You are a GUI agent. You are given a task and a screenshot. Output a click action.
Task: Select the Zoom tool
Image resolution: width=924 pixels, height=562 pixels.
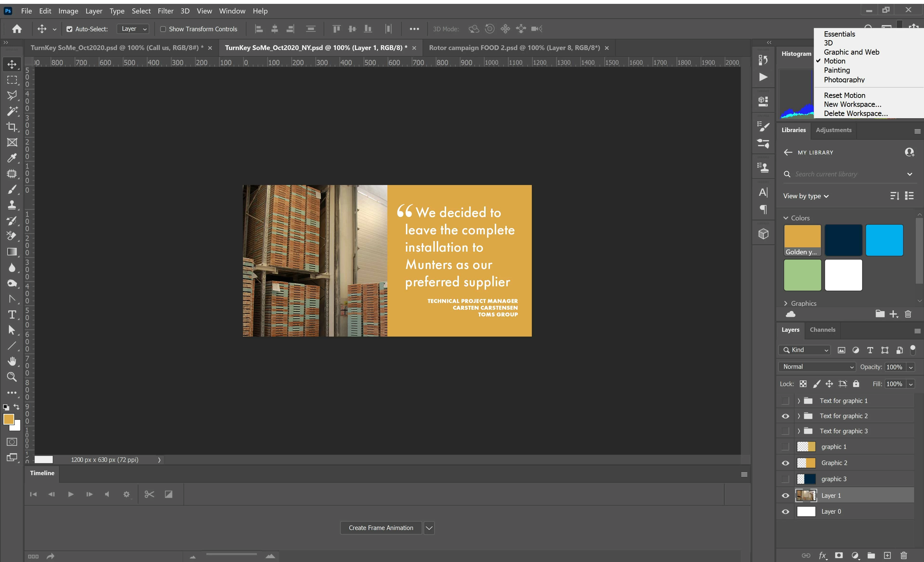[x=12, y=377]
